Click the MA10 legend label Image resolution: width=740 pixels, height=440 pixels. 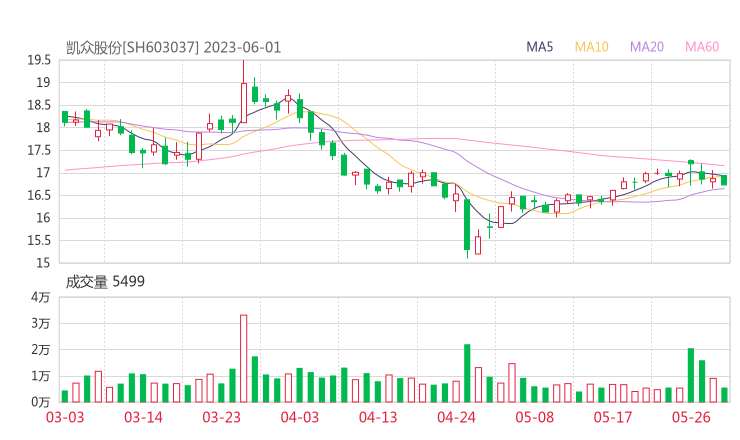click(591, 47)
